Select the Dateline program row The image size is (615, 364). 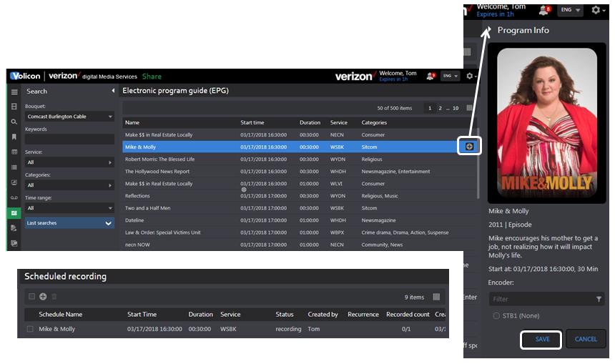coord(300,220)
